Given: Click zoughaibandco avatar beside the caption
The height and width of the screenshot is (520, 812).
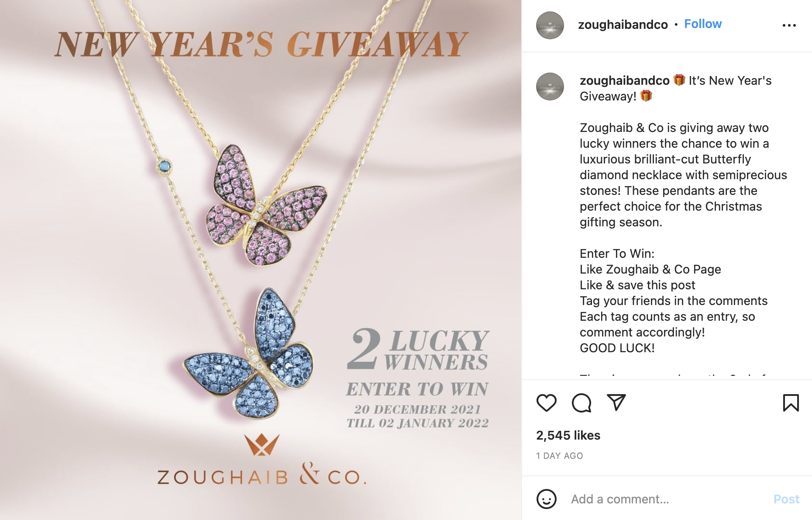Looking at the screenshot, I should click(x=550, y=87).
